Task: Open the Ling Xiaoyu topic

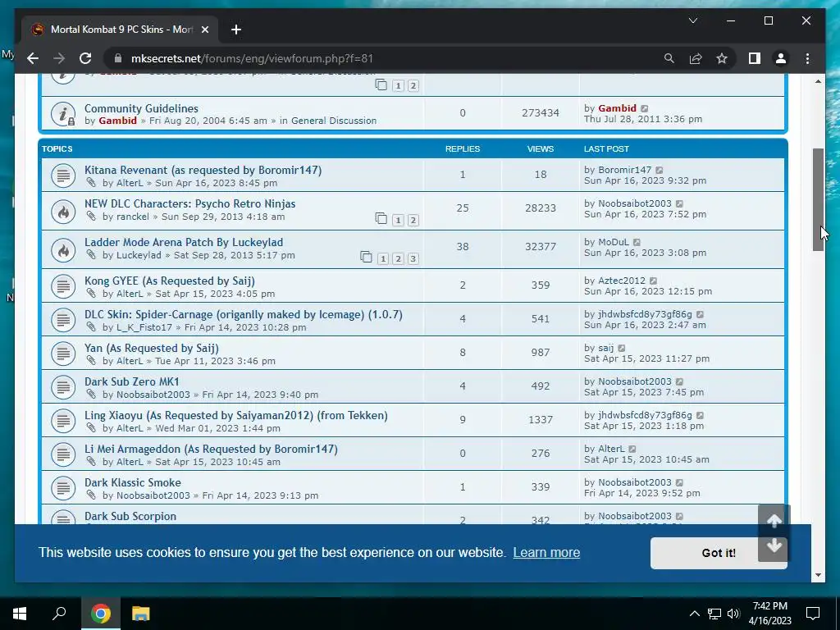Action: [x=235, y=415]
